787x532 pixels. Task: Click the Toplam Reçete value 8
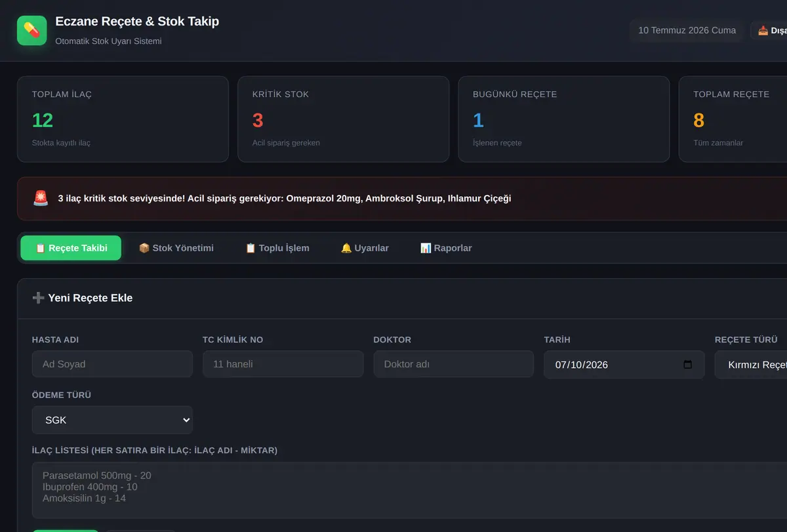[x=698, y=120]
